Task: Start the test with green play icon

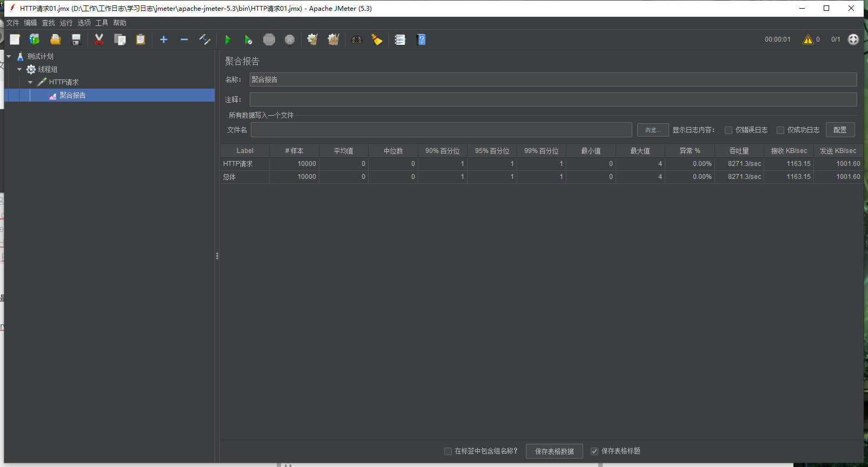Action: [228, 39]
